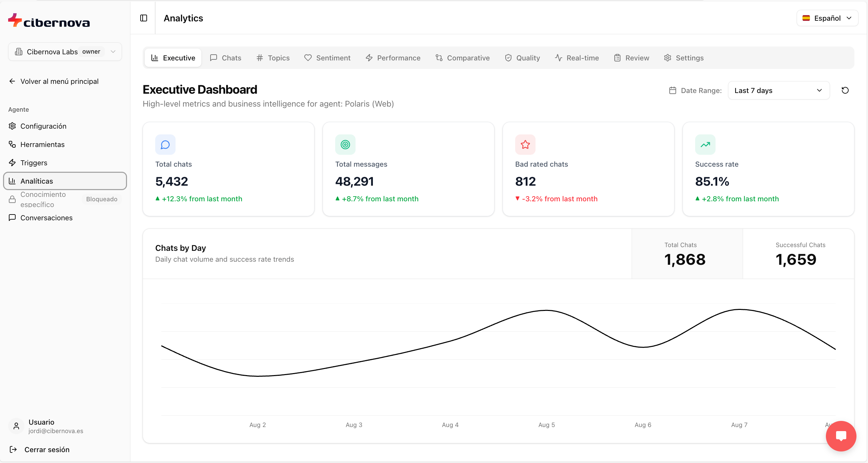The height and width of the screenshot is (463, 868).
Task: Toggle the sidebar panel icon
Action: 144,18
